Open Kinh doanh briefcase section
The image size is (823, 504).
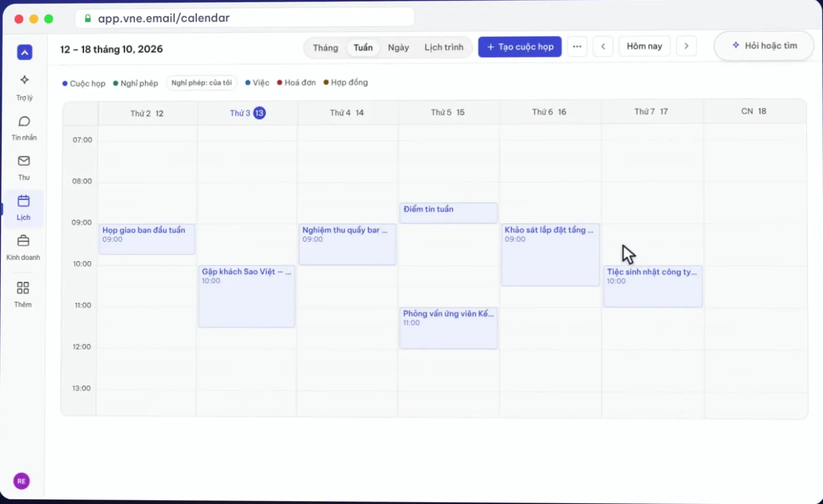23,247
